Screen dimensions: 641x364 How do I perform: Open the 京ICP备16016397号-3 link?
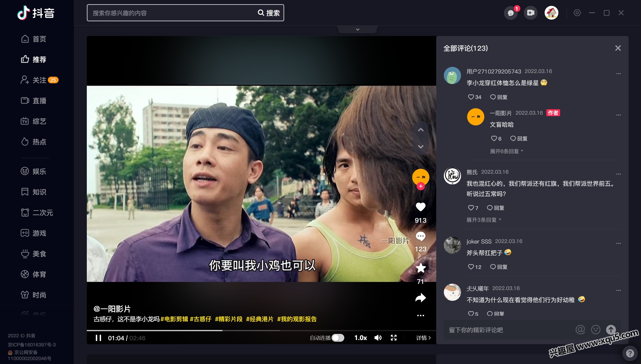32,345
